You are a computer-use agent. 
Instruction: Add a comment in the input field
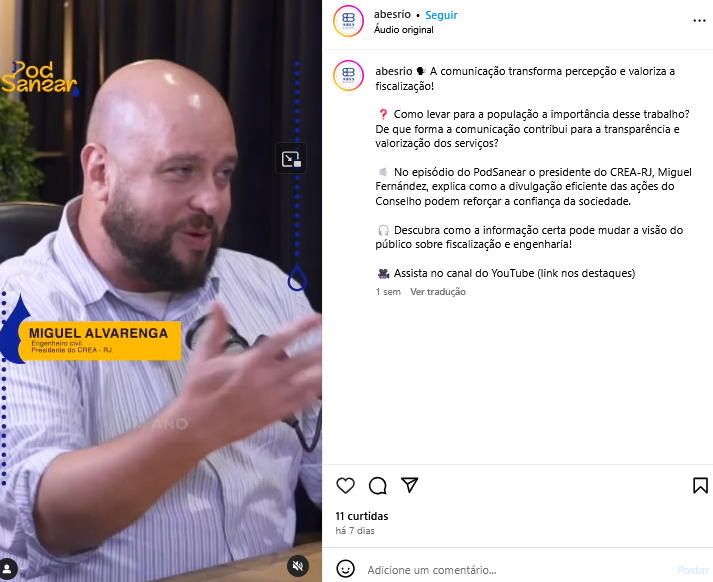click(518, 570)
